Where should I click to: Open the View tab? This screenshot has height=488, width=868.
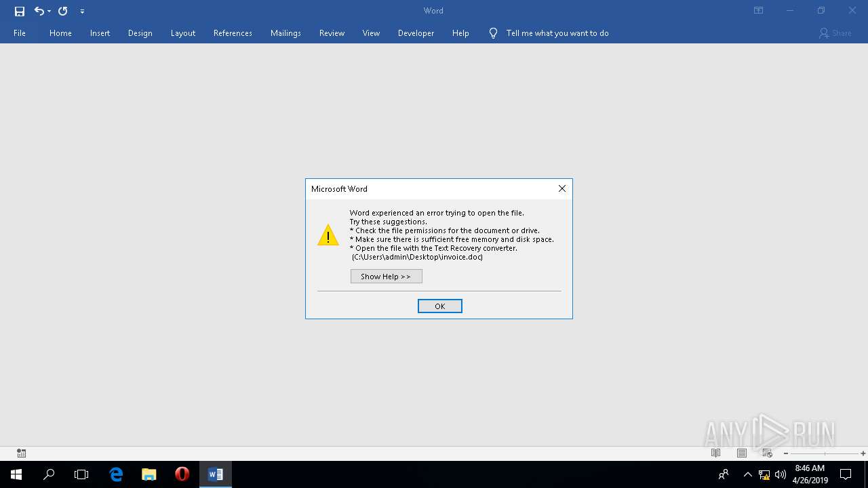[371, 33]
